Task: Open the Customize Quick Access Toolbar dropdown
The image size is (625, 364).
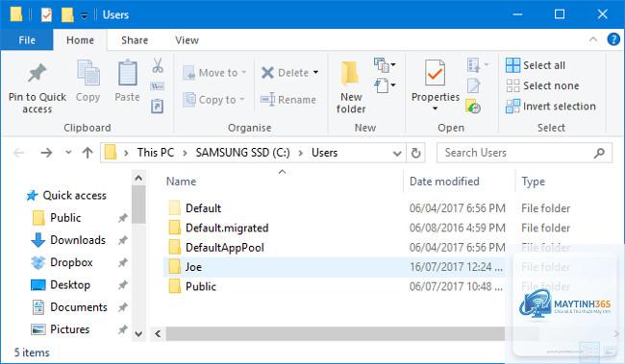Action: click(84, 15)
